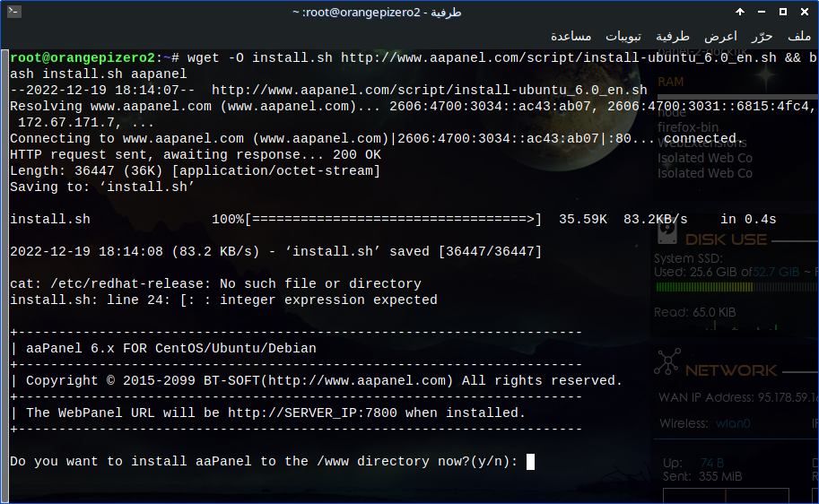
Task: Open the مساعدة (Help) menu
Action: pyautogui.click(x=571, y=36)
